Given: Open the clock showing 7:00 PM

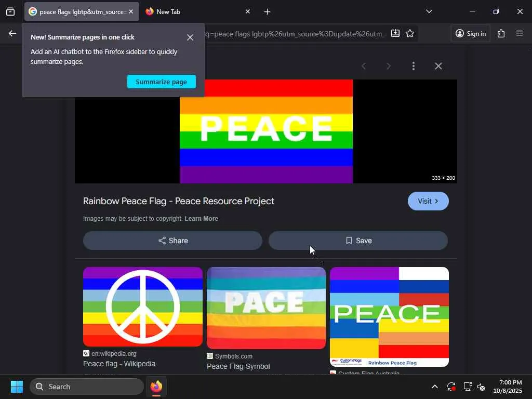Looking at the screenshot, I should click(508, 387).
